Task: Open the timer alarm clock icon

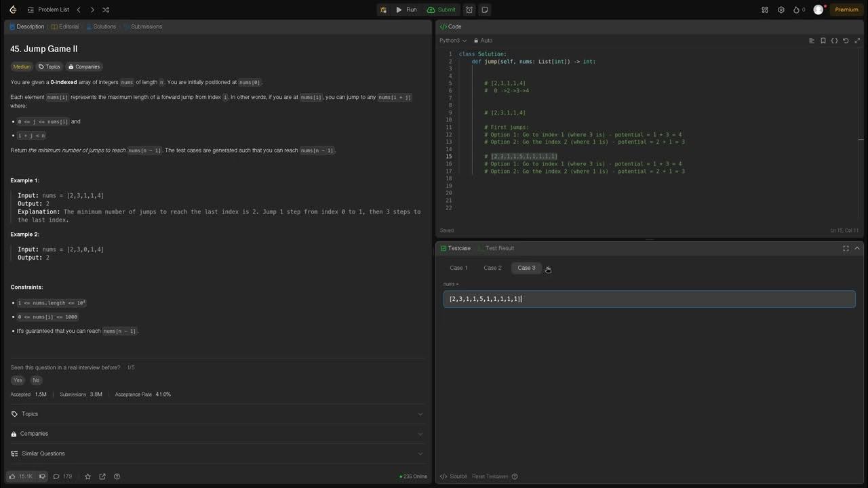Action: coord(469,9)
